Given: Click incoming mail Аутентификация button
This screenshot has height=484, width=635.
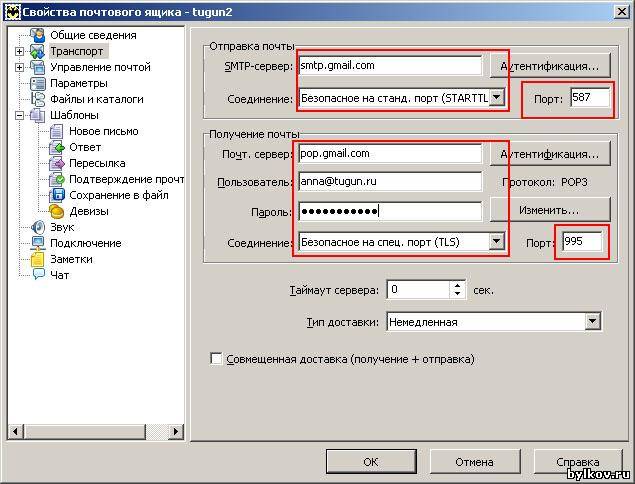Looking at the screenshot, I should 550,154.
